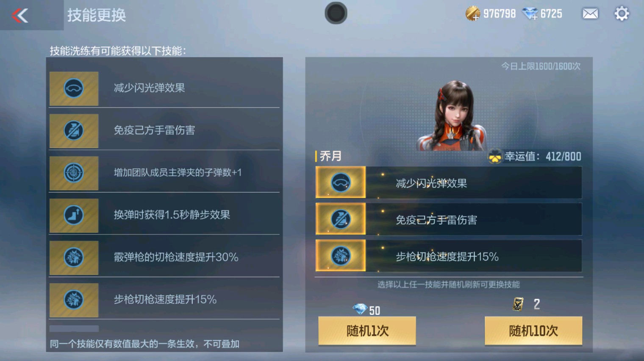Click the flashbang goggles icon in skill list

(x=74, y=88)
